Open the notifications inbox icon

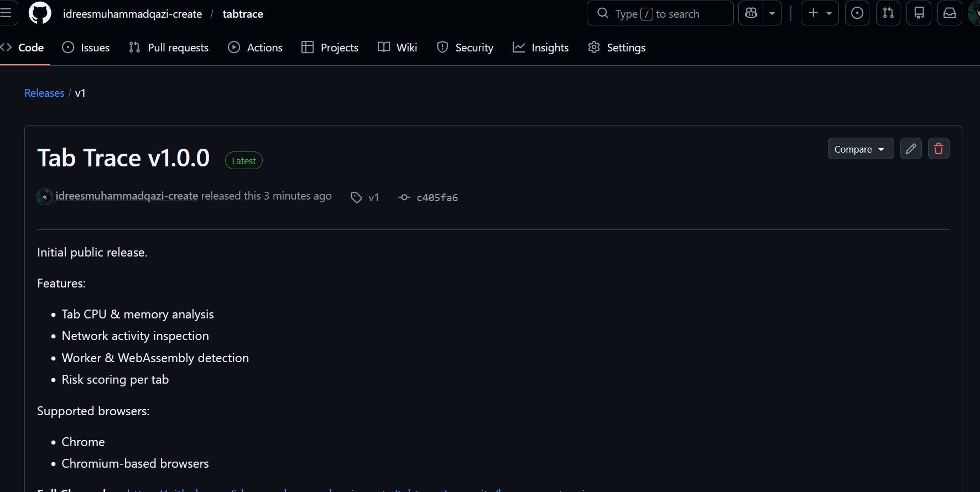coord(950,13)
